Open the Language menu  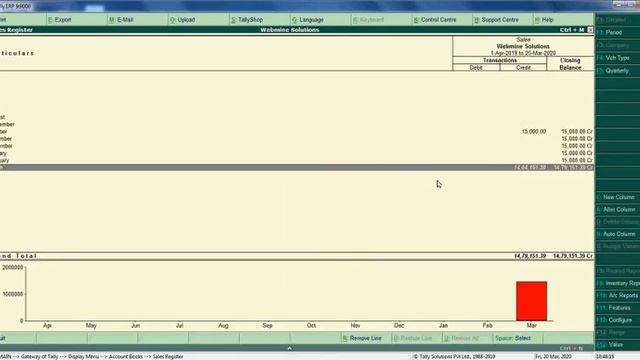pyautogui.click(x=308, y=20)
